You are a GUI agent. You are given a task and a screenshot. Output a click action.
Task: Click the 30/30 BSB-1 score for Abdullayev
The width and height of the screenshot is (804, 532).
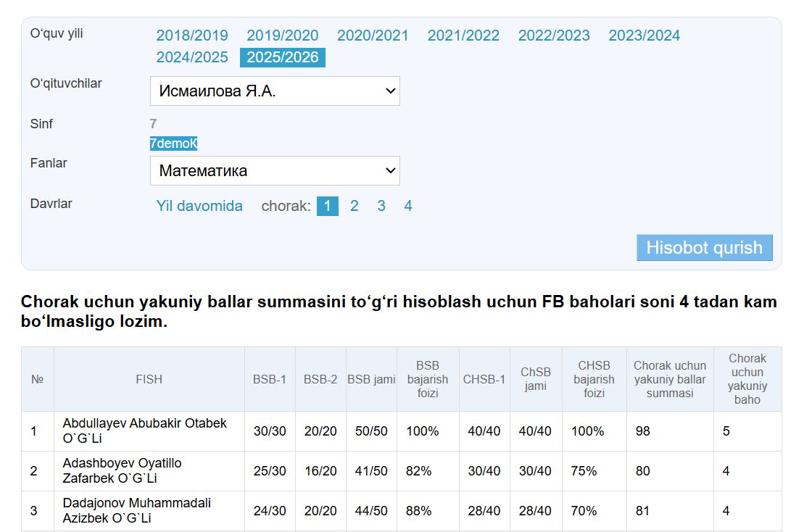(x=270, y=431)
